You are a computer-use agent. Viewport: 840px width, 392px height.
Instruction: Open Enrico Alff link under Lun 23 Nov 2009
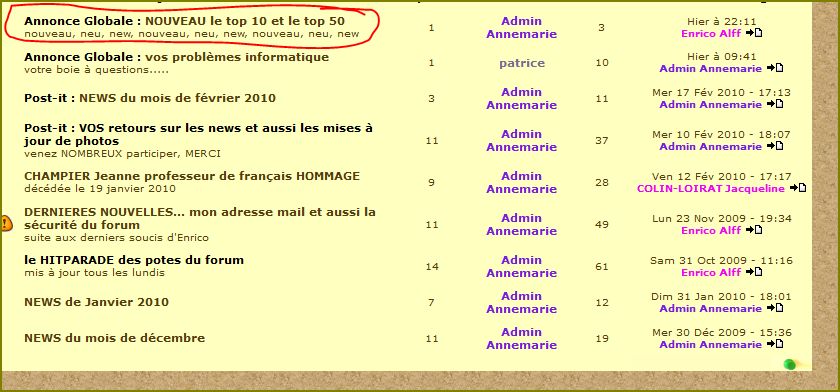(711, 230)
